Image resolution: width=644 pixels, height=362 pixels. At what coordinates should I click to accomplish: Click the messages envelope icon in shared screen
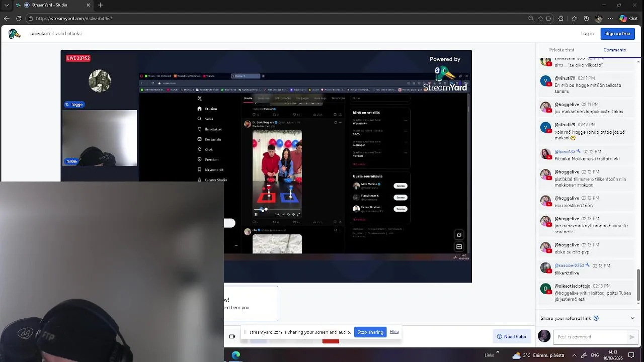[x=459, y=247]
